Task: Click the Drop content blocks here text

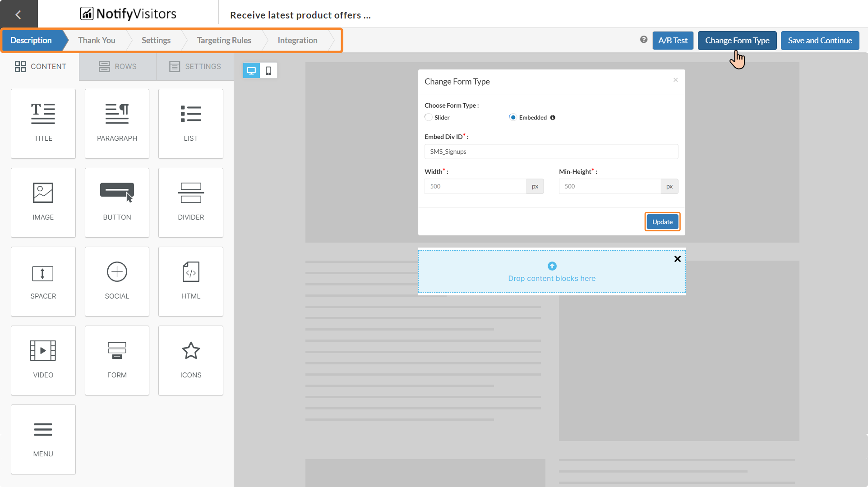Action: pyautogui.click(x=552, y=278)
